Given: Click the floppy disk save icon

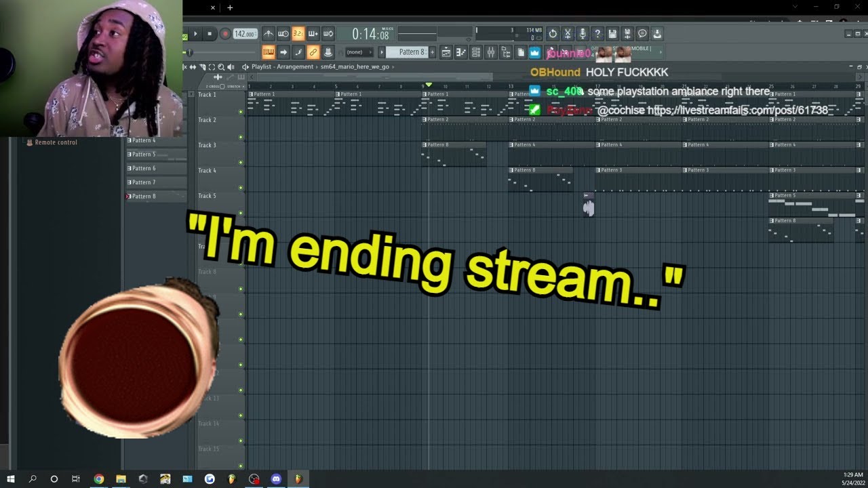Looking at the screenshot, I should pyautogui.click(x=612, y=34).
